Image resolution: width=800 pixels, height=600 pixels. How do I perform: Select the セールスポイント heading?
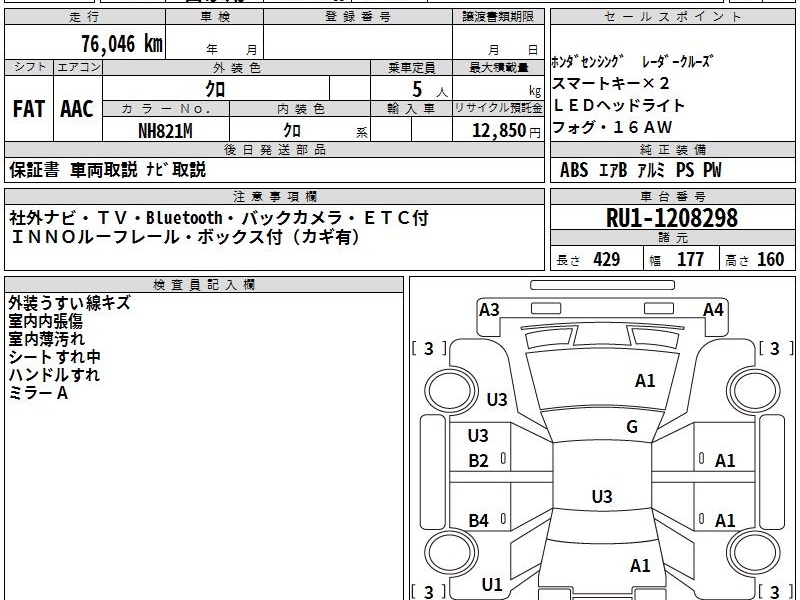[672, 17]
